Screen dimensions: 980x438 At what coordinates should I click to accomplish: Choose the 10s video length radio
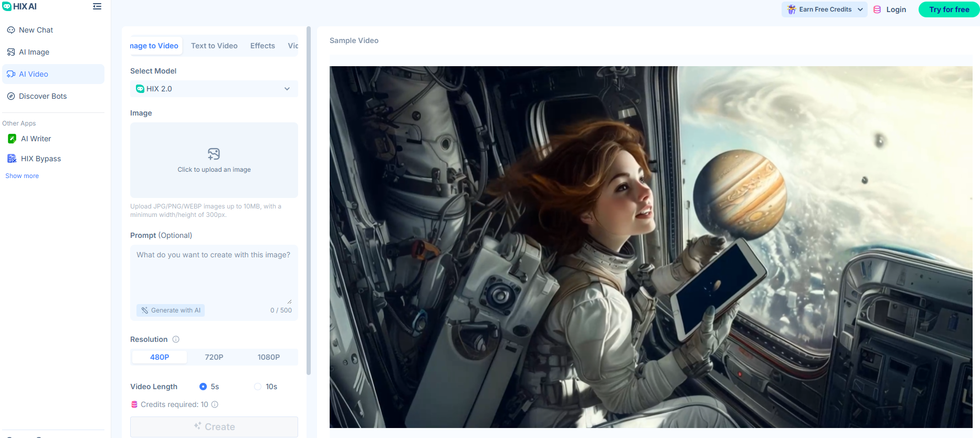(x=258, y=387)
